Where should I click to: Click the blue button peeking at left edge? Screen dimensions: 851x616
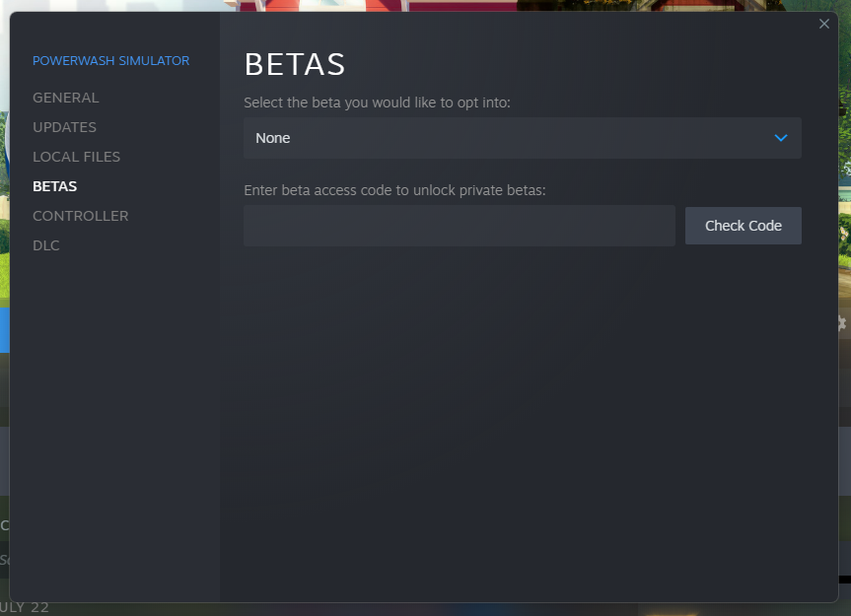4,329
